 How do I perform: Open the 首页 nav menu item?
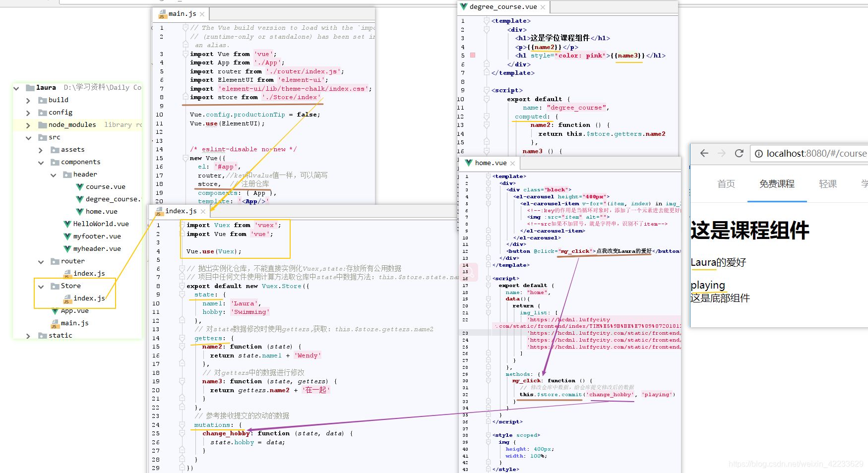[x=726, y=184]
